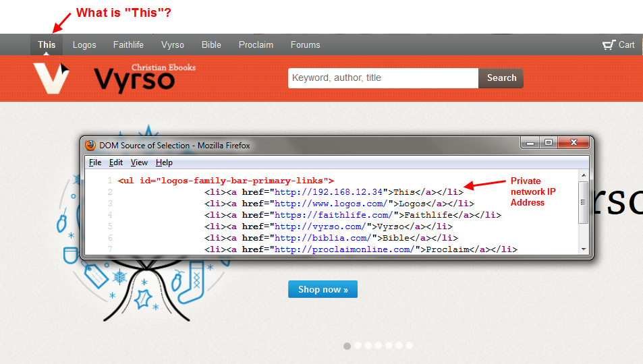Open File menu in DOM Source window
The height and width of the screenshot is (364, 643).
pos(95,162)
